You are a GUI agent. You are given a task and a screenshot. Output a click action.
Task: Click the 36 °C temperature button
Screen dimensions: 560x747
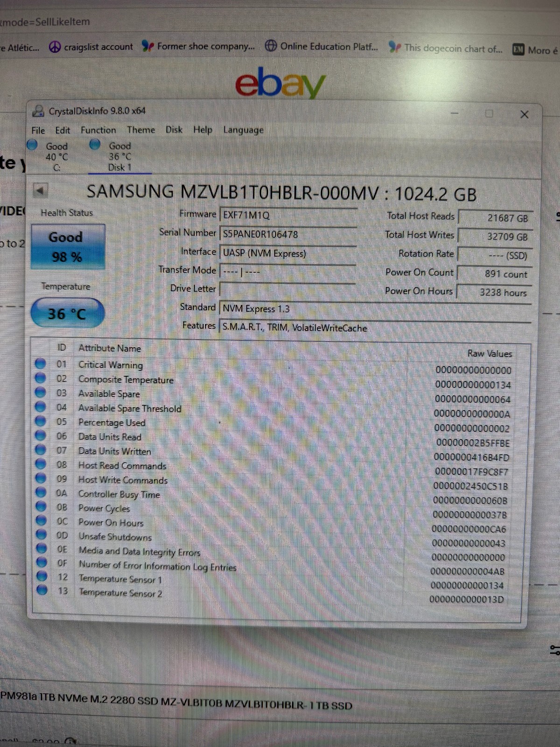(x=67, y=313)
